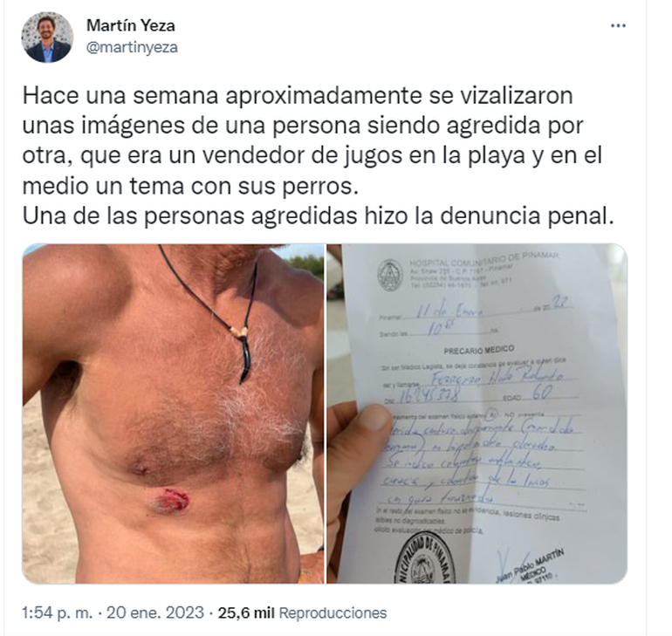Click the @martinyeza handle
Viewport: 672px width, 636px height.
pyautogui.click(x=132, y=47)
